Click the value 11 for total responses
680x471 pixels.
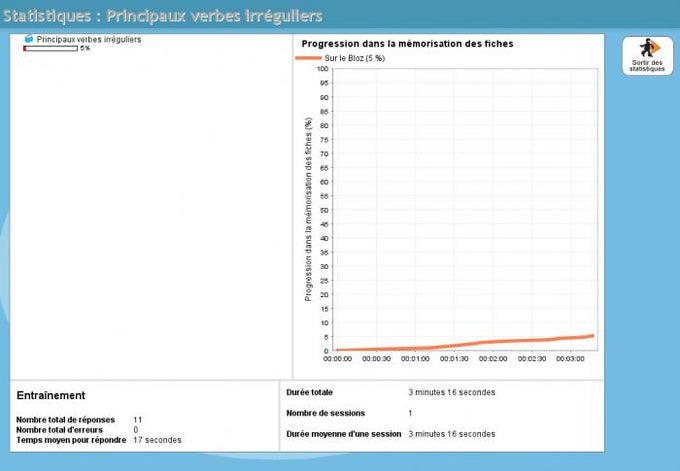pos(137,420)
